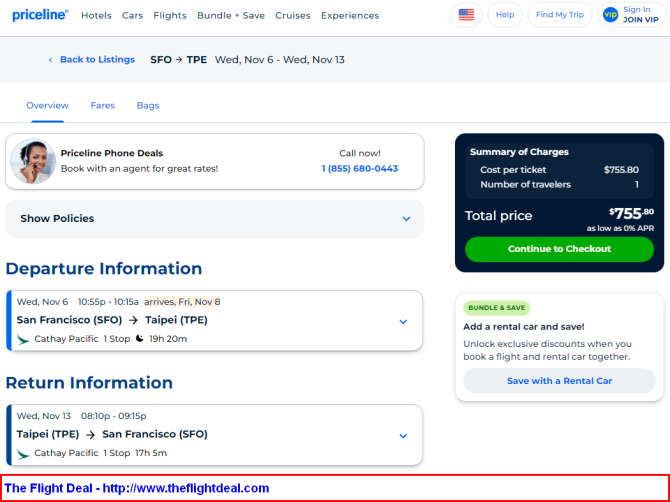Select the Overview tab

tap(47, 105)
